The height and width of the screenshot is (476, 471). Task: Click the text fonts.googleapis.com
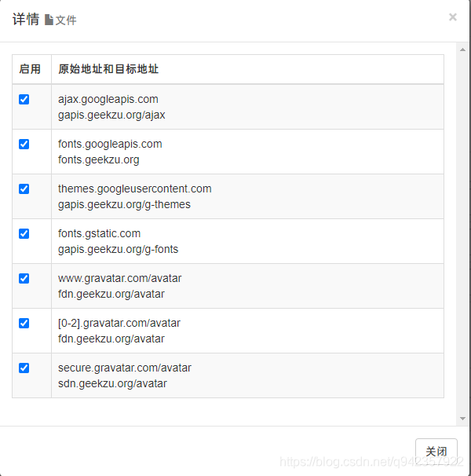pyautogui.click(x=110, y=145)
